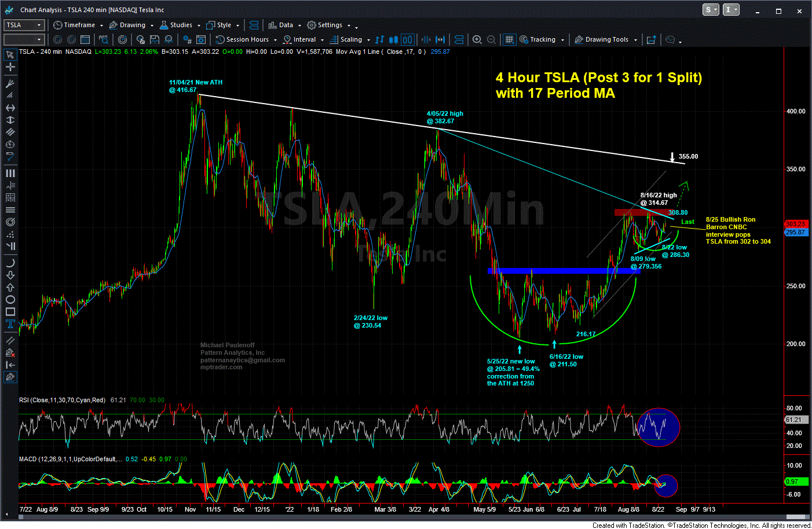Click the gears icon in second toolbar

point(186,39)
